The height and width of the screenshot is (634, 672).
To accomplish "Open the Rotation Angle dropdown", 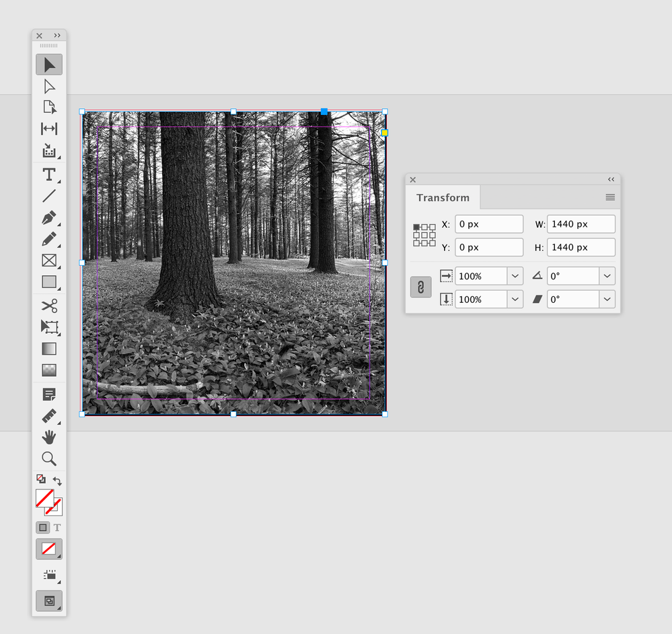I will [607, 276].
